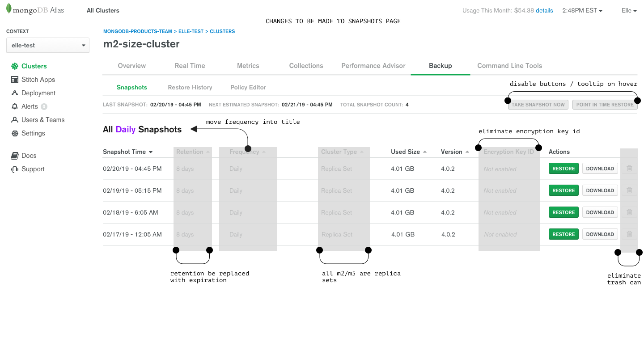
Task: Click the All Daily Snapshots heading
Action: [142, 130]
